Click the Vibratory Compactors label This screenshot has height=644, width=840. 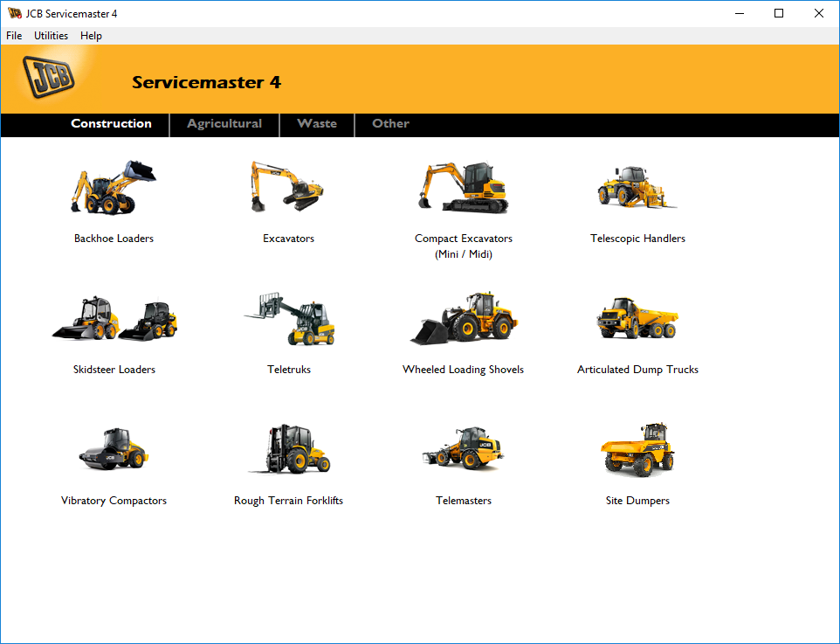(114, 501)
